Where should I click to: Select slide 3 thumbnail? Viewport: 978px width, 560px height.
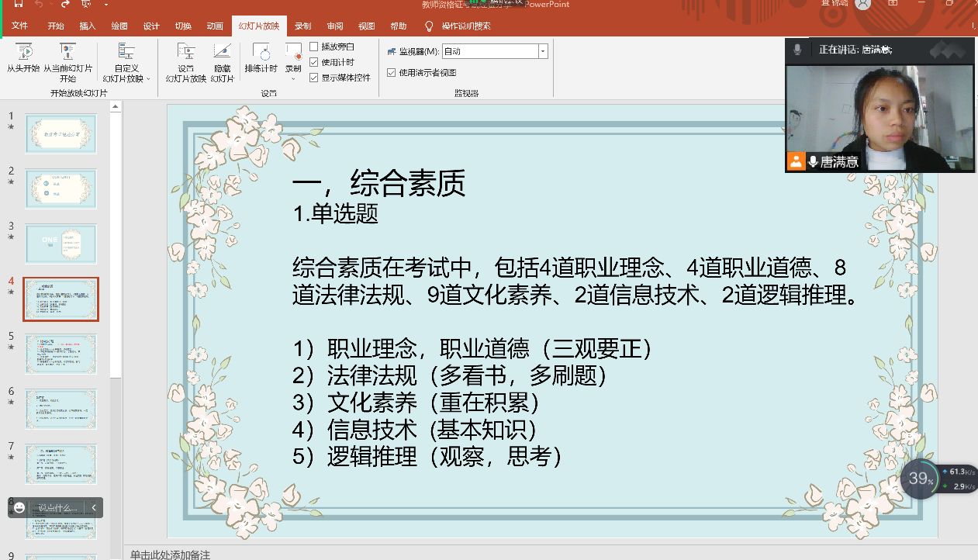tap(61, 244)
